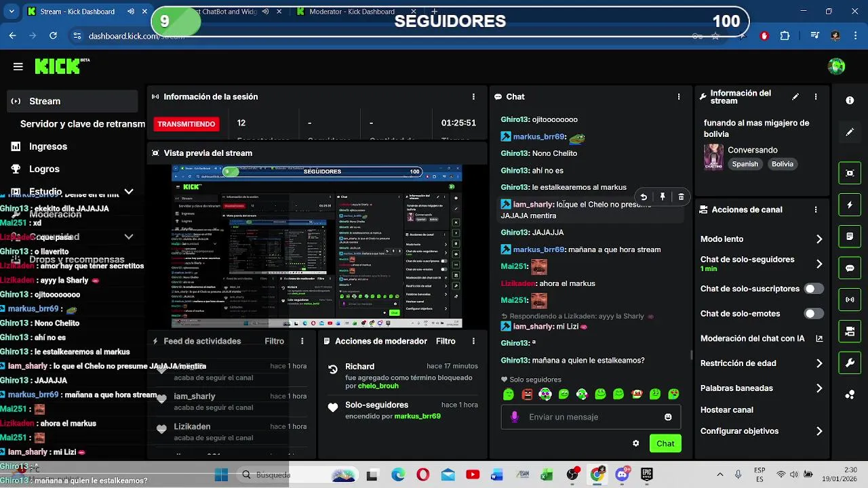
Task: Toggle Chat de solo-emotes switch
Action: point(813,314)
